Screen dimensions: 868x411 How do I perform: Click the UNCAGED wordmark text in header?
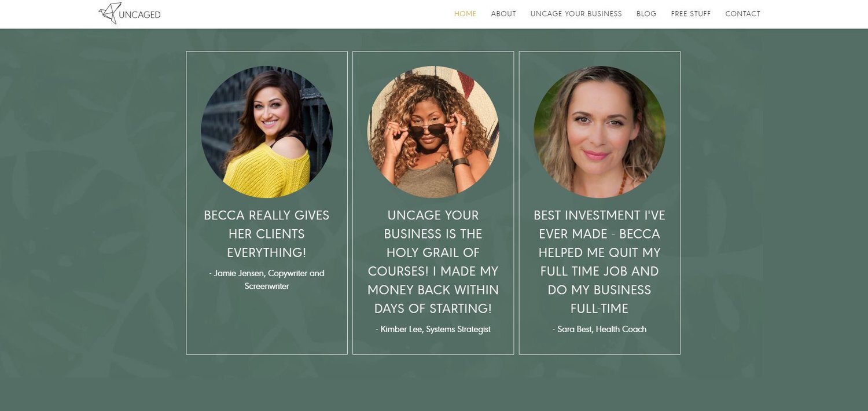[140, 14]
